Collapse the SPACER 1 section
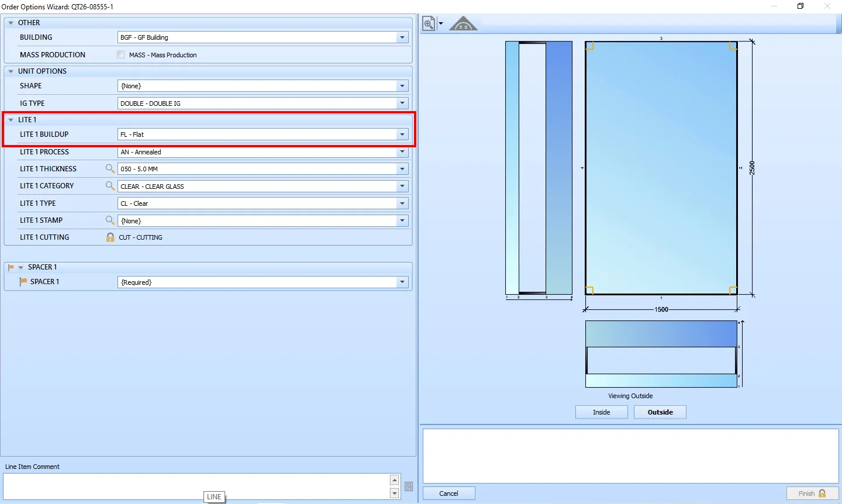842x504 pixels. click(x=21, y=267)
